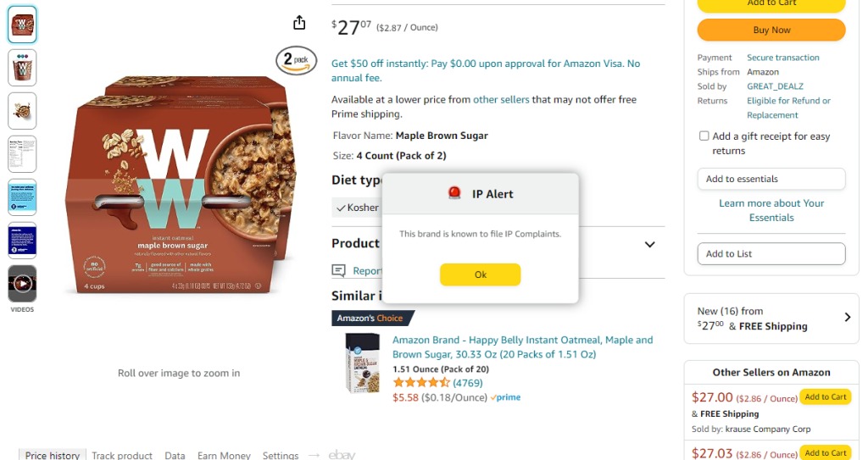The width and height of the screenshot is (868, 460).
Task: Click the Buy Now button
Action: [x=771, y=30]
